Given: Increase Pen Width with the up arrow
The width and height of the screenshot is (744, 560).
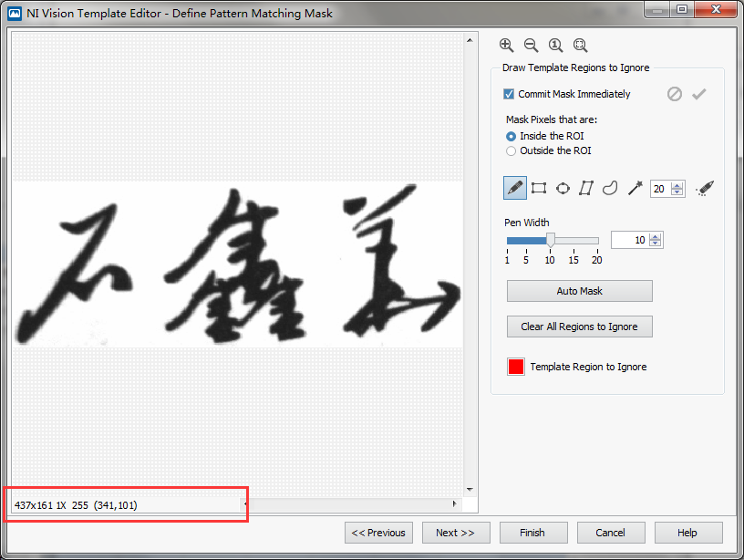Looking at the screenshot, I should pos(656,237).
